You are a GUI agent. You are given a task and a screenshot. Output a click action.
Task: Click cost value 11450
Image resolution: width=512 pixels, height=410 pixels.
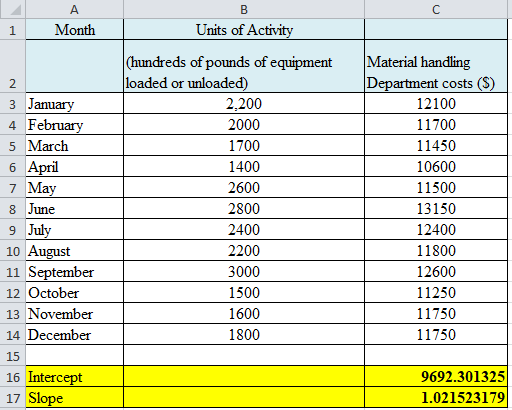[x=436, y=146]
